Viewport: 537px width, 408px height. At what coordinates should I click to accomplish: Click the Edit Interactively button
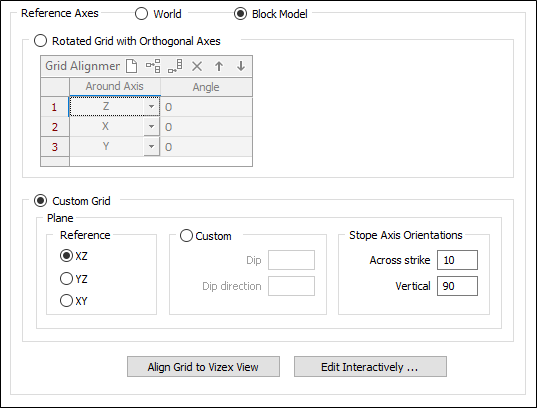coord(370,367)
